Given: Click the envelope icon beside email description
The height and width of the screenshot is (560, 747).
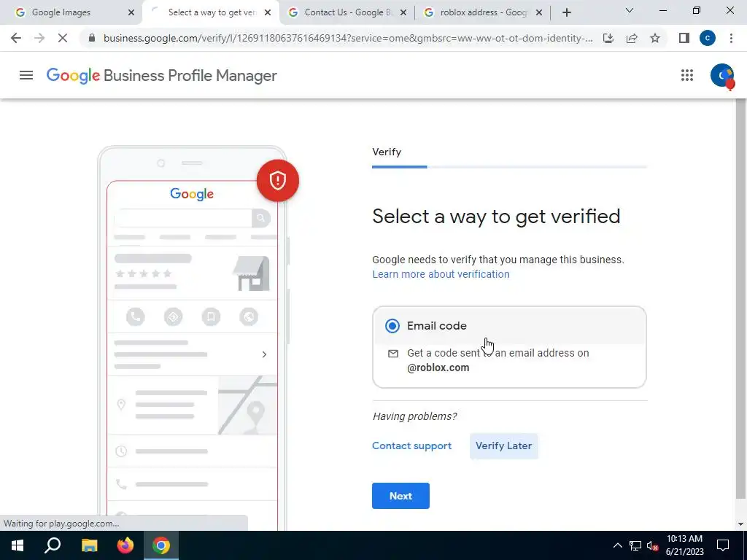Looking at the screenshot, I should point(393,354).
